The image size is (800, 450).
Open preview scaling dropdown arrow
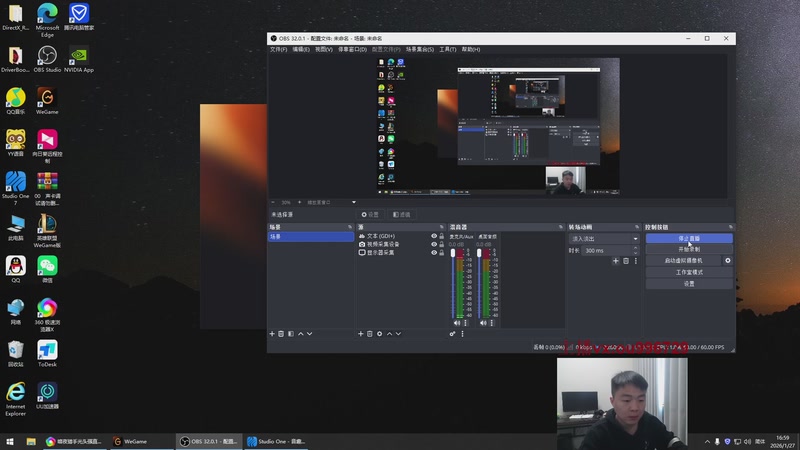354,203
